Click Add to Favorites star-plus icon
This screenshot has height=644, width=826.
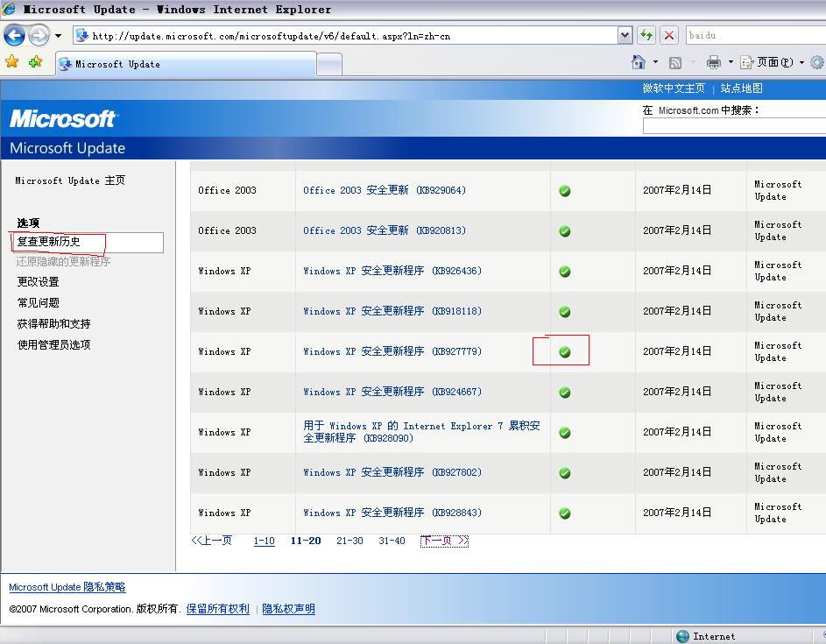[x=36, y=61]
